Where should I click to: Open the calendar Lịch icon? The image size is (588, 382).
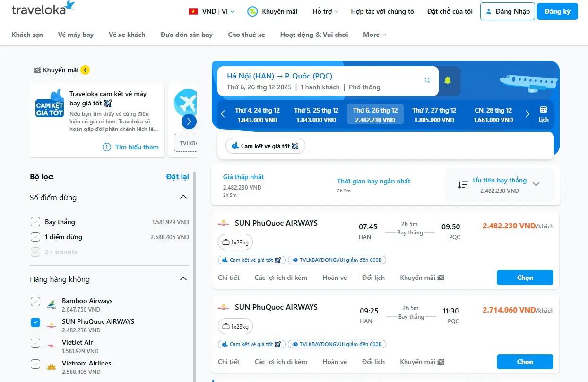coord(543,113)
